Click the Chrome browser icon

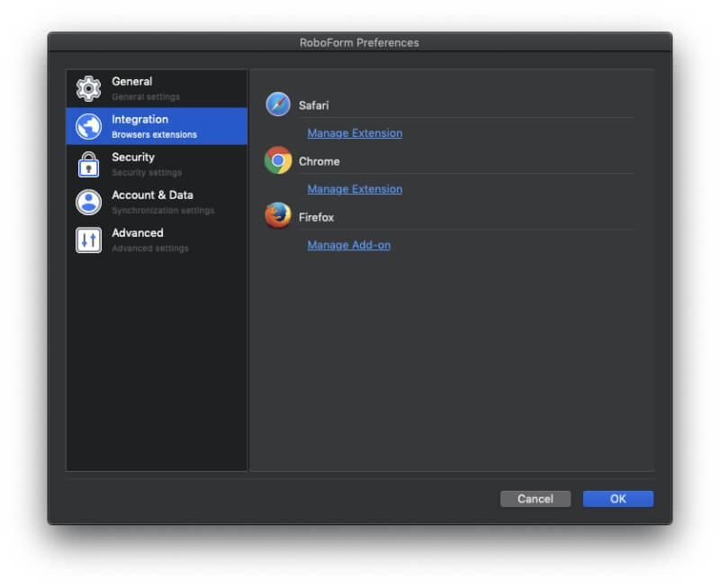pyautogui.click(x=278, y=160)
